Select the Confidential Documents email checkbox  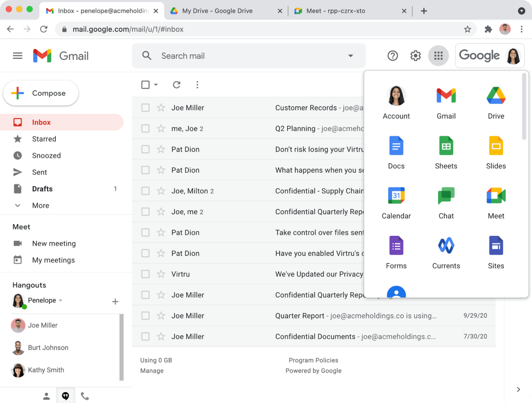click(x=145, y=336)
